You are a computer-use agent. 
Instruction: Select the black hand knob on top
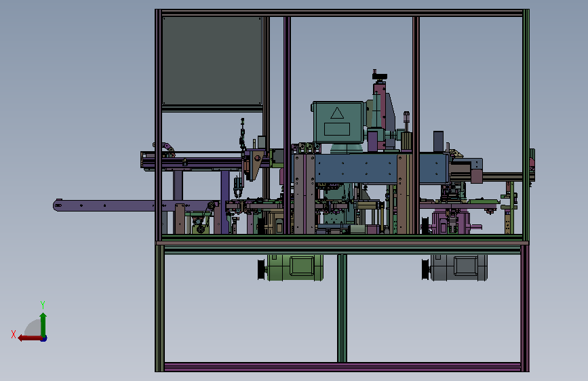[380, 76]
